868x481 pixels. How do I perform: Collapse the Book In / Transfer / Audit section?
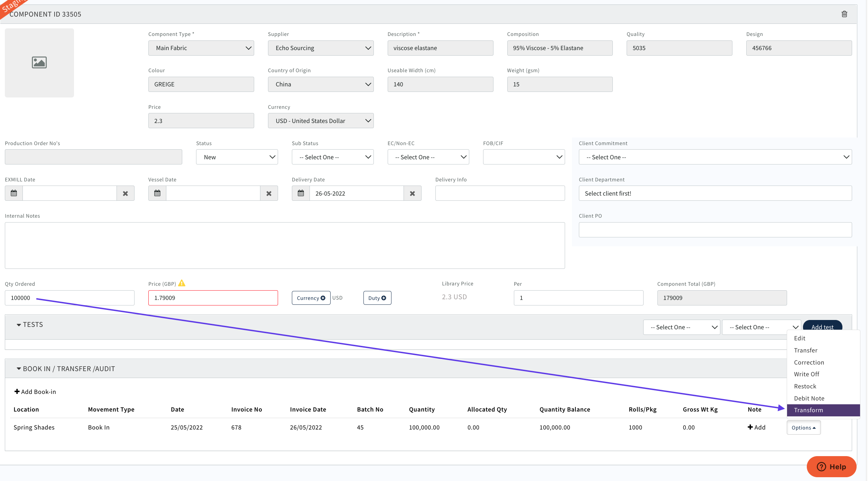[x=66, y=369]
